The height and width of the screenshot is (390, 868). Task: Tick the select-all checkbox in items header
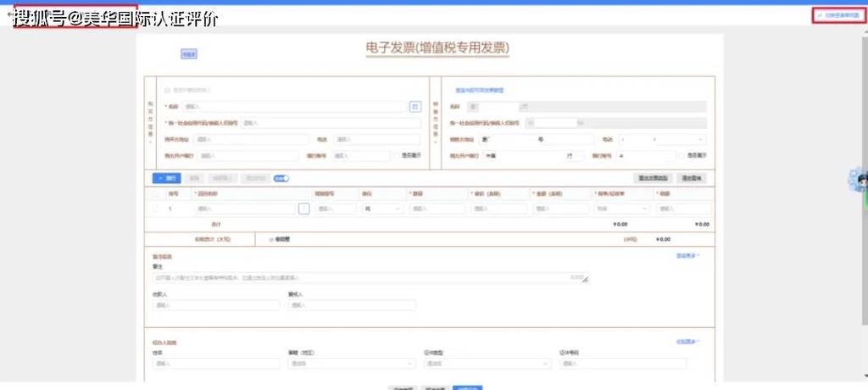point(155,194)
